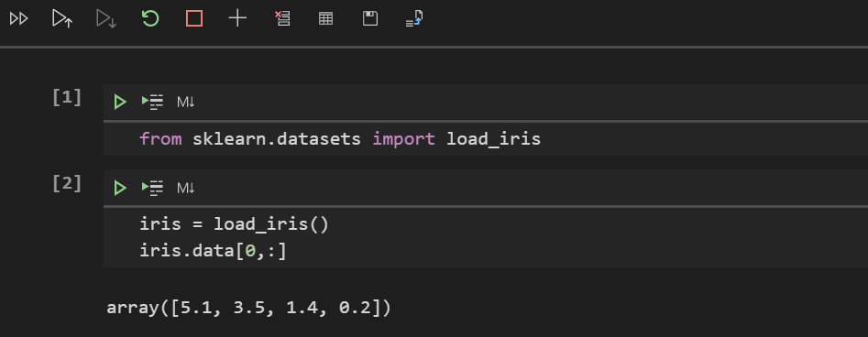Open the variable explorer table icon
This screenshot has width=868, height=337.
point(326,19)
